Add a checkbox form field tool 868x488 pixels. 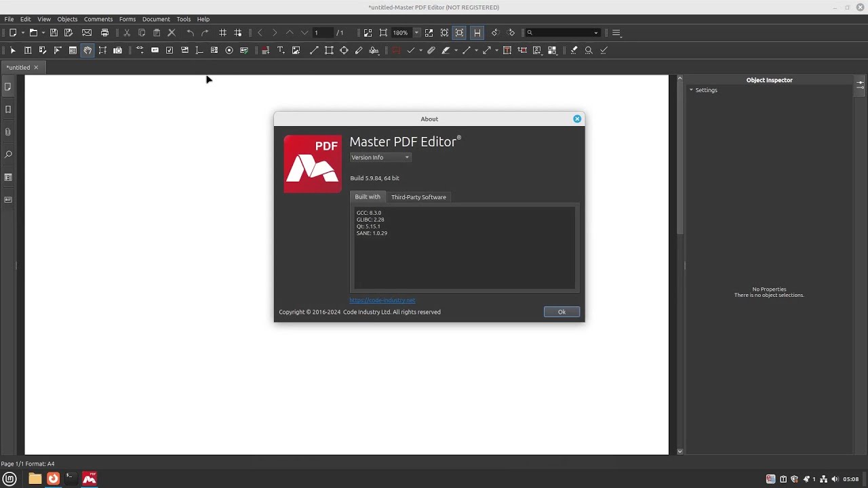[x=170, y=50]
